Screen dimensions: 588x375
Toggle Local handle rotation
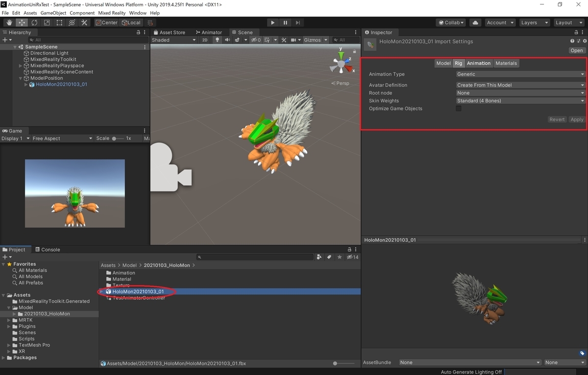[x=131, y=23]
